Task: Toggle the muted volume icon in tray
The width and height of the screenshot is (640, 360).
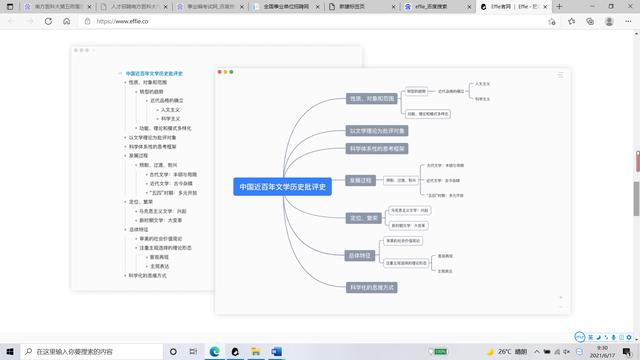Action: 567,351
